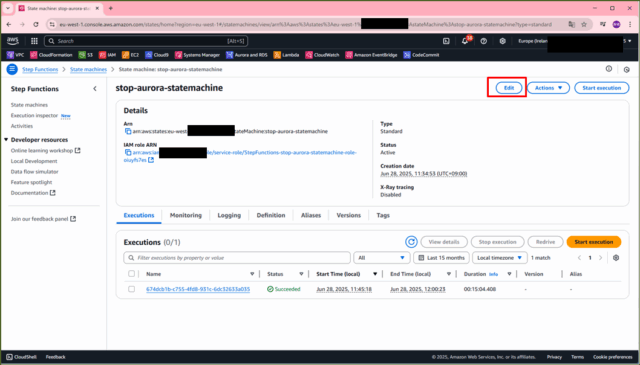
Task: Switch to the Definition tab
Action: [x=271, y=215]
